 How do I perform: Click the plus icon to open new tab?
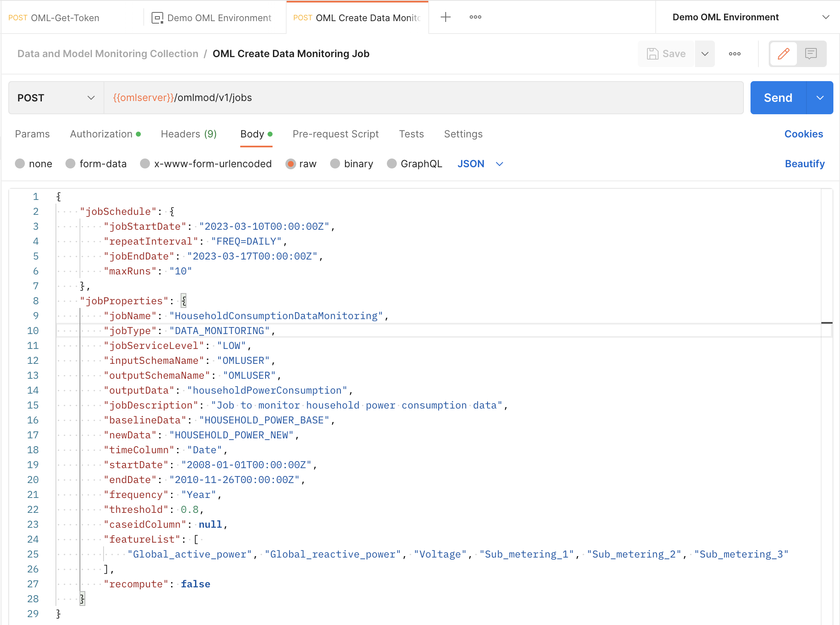pyautogui.click(x=445, y=17)
